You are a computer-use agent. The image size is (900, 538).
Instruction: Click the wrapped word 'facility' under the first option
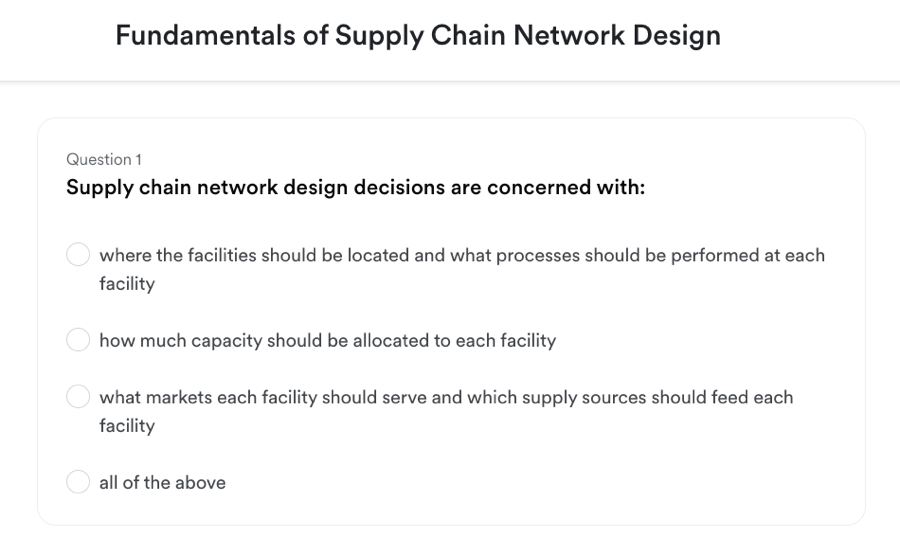coord(127,284)
